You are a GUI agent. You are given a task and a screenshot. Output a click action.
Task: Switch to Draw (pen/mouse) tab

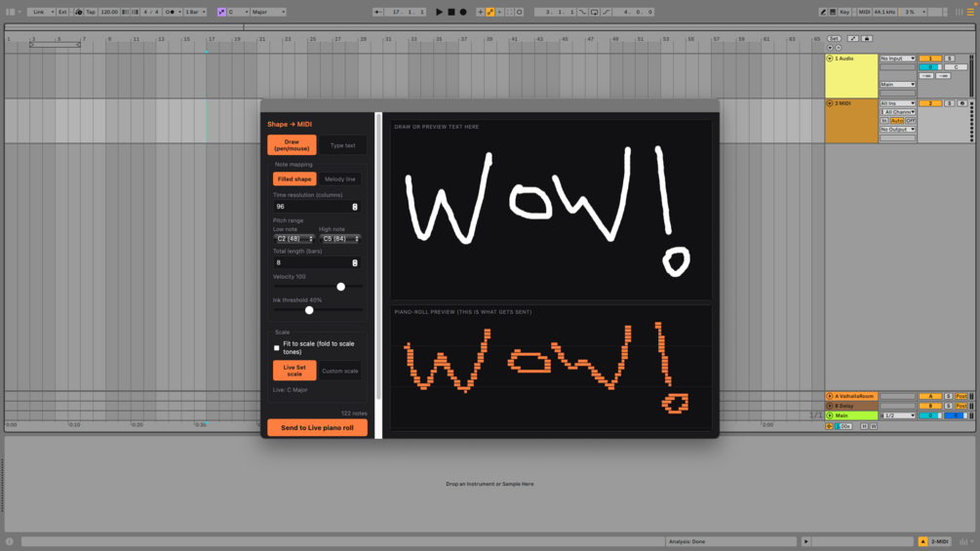point(292,145)
